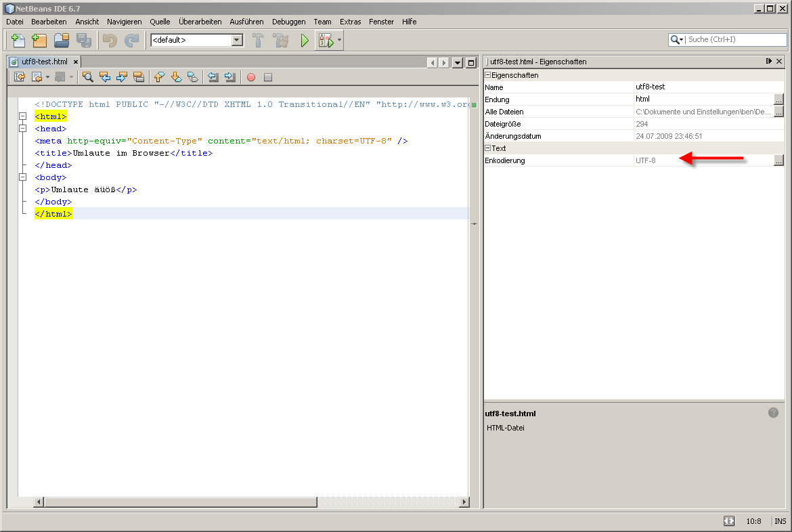Maximize the editor window button
This screenshot has height=532, width=792.
[471, 63]
